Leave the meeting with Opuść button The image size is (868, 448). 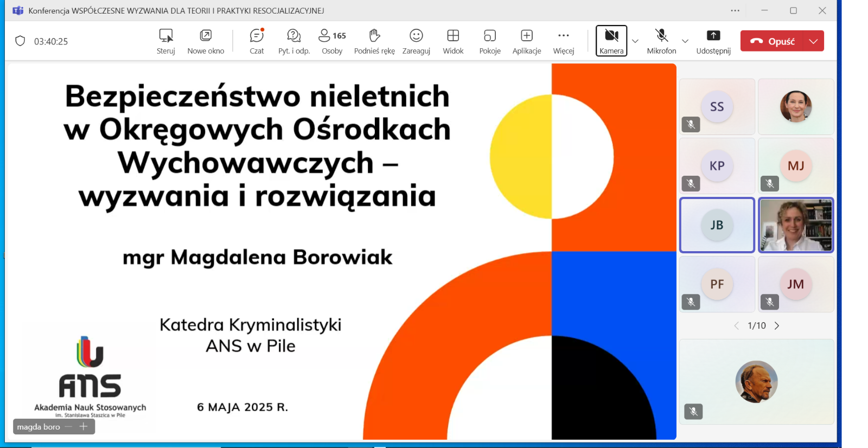(x=773, y=41)
